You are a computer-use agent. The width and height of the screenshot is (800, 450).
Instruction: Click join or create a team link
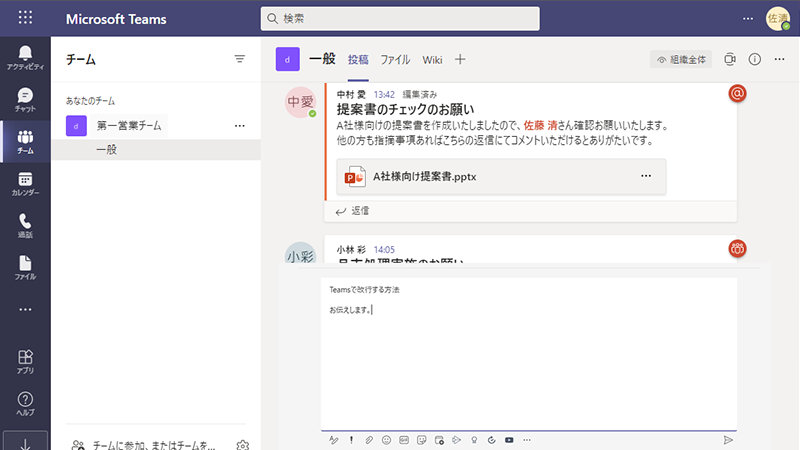coord(153,445)
